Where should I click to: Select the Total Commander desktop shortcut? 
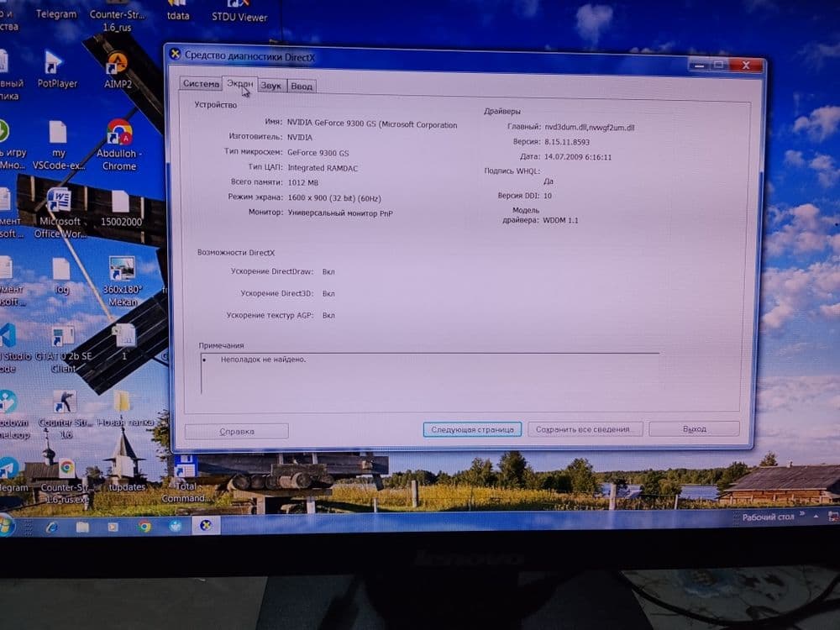click(185, 478)
